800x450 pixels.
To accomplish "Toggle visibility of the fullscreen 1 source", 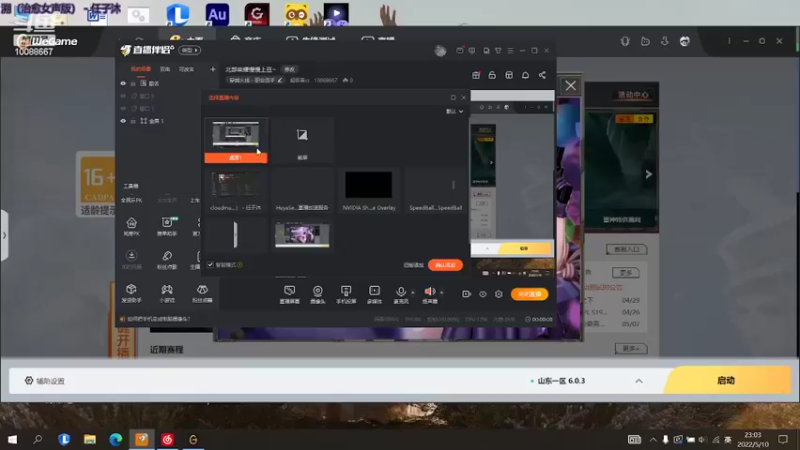I will 123,121.
